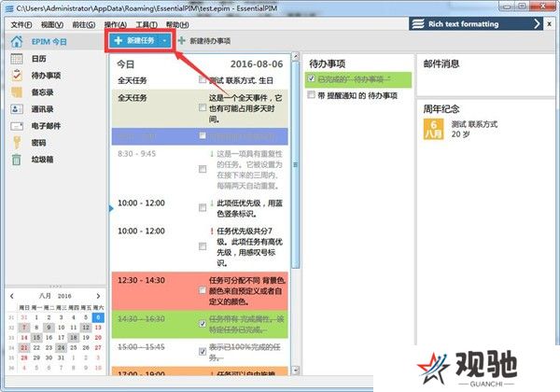Check the high-priority 任务优先级共分7级 task checkbox
Screen dimensions: 560x392
click(x=203, y=246)
